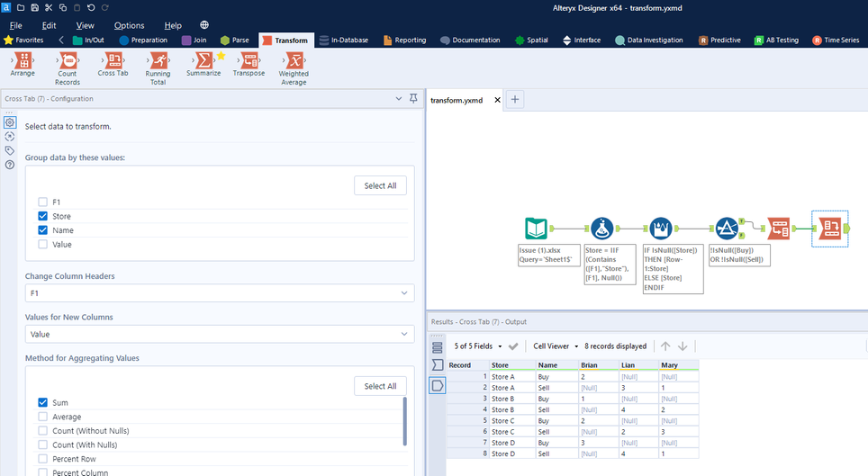Screen dimensions: 868x476
Task: Open the Favorites tool category
Action: (23, 40)
